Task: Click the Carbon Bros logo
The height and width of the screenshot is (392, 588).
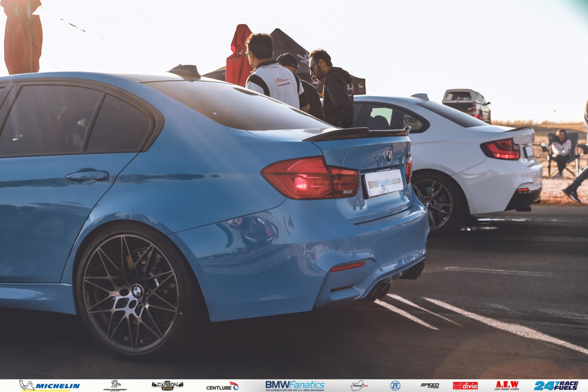Action: click(167, 385)
